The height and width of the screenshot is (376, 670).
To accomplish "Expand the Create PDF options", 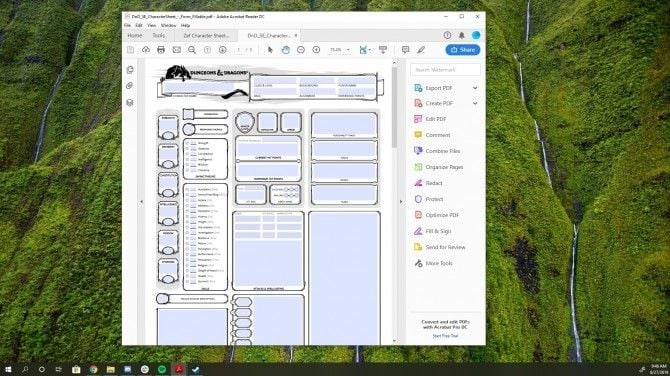I will [475, 103].
